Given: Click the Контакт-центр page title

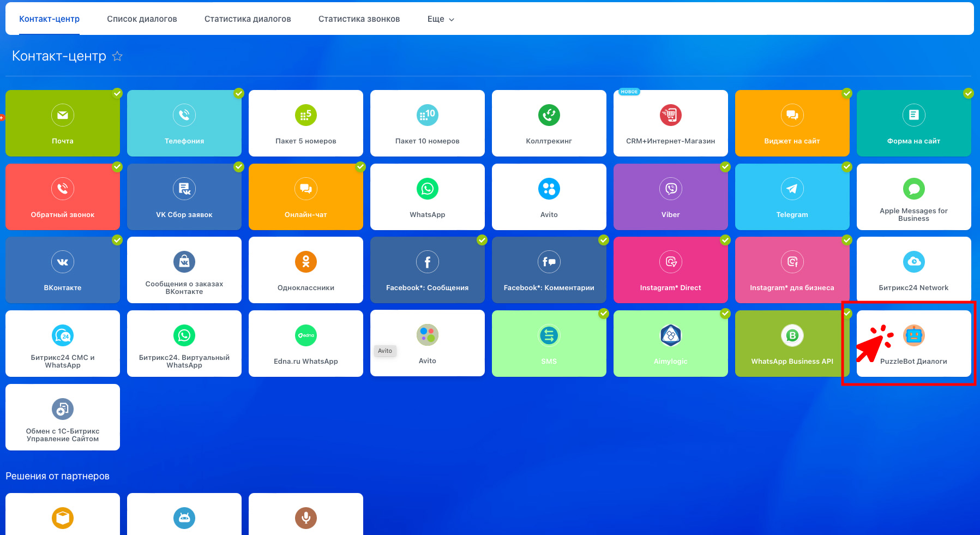Looking at the screenshot, I should (x=59, y=56).
